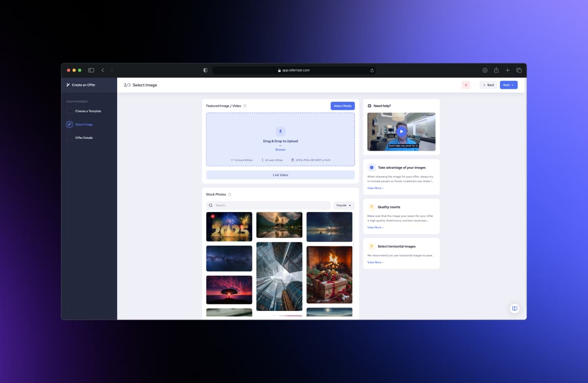This screenshot has width=588, height=383.
Task: Open the browser downloads icon
Action: click(x=485, y=70)
